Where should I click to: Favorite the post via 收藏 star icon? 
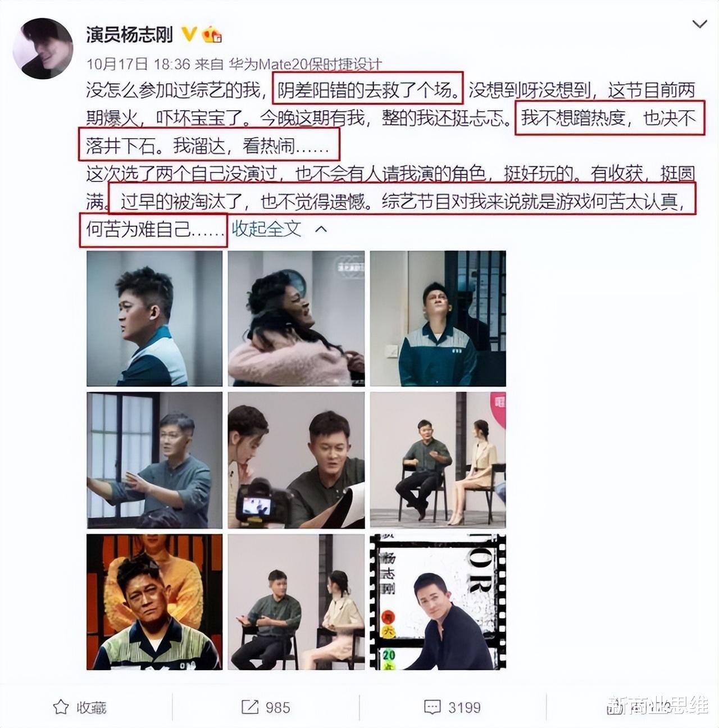point(61,707)
